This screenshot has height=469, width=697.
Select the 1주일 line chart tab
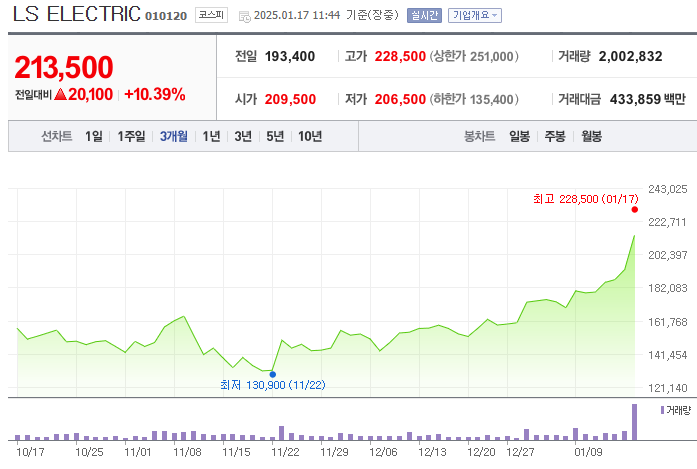(132, 136)
